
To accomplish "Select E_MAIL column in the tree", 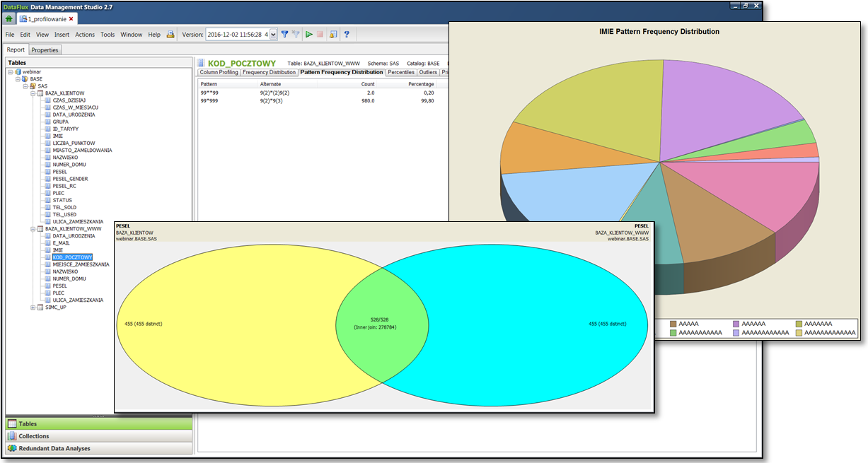I will pos(62,243).
